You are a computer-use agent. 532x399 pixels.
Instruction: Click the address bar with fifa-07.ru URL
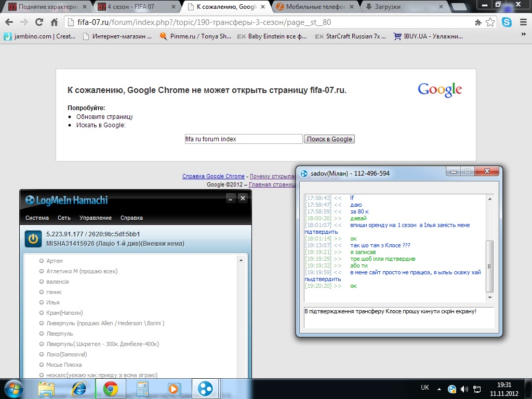268,22
